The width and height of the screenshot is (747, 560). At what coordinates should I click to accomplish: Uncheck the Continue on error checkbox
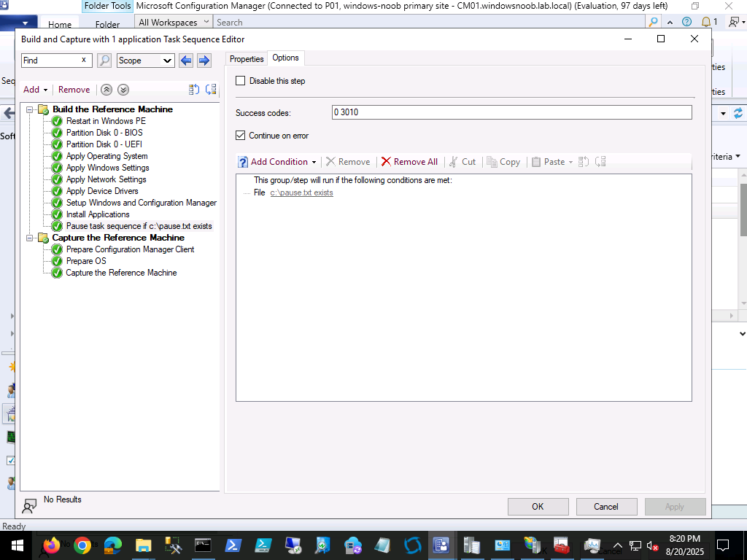[241, 136]
